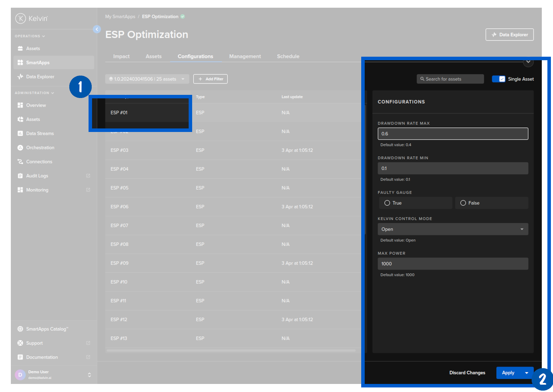Image resolution: width=553 pixels, height=392 pixels.
Task: Open Connections from the sidebar
Action: click(39, 162)
